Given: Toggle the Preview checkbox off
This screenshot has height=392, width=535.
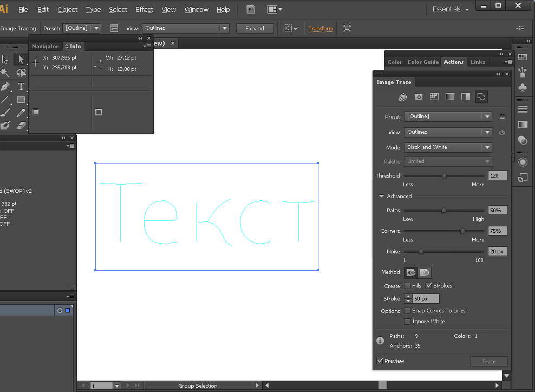Looking at the screenshot, I should point(380,361).
